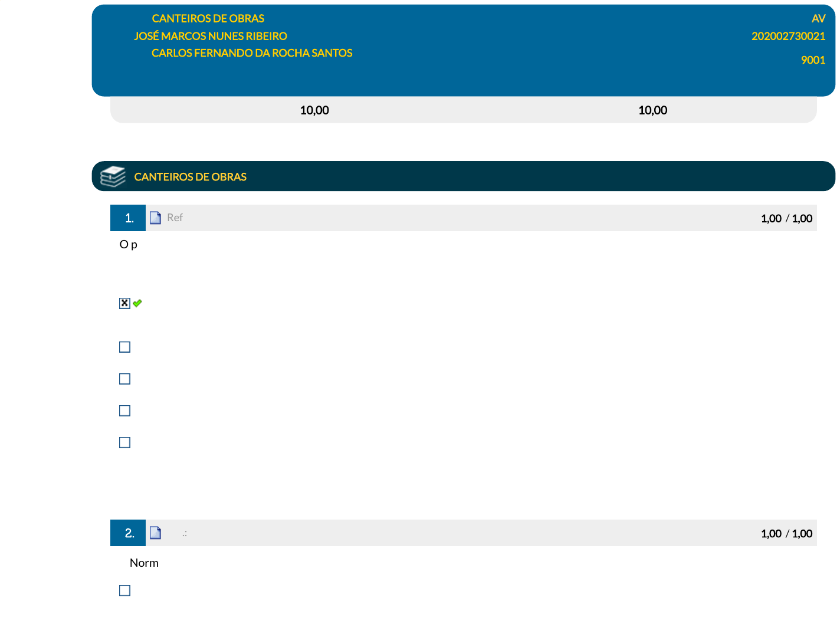The width and height of the screenshot is (840, 634).
Task: Click student name José Marcos Nunes Ribeiro
Action: click(211, 36)
